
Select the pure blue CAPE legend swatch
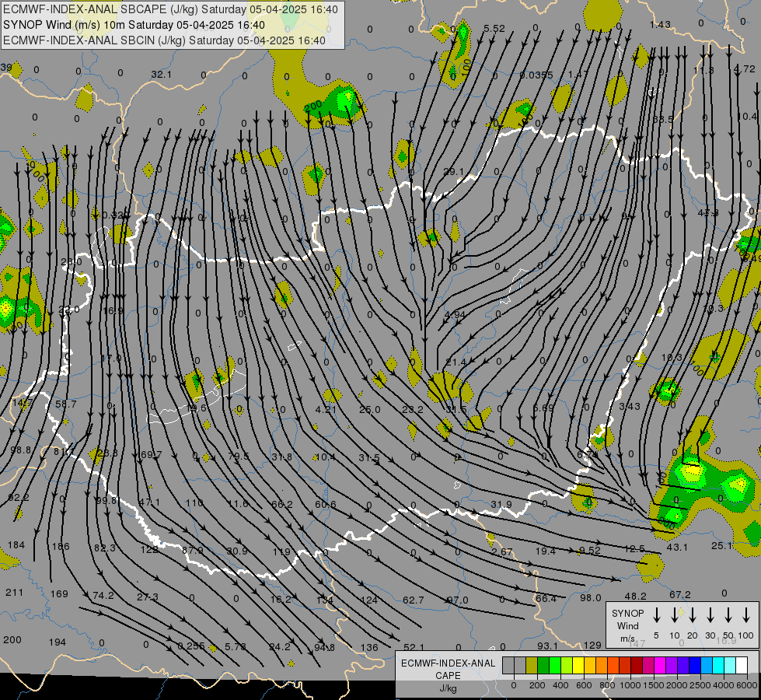coord(694,665)
